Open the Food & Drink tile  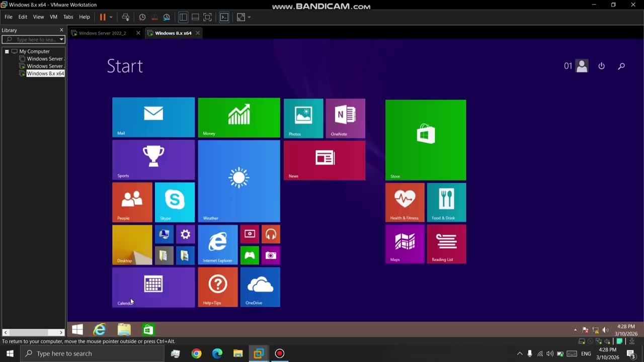click(x=446, y=202)
